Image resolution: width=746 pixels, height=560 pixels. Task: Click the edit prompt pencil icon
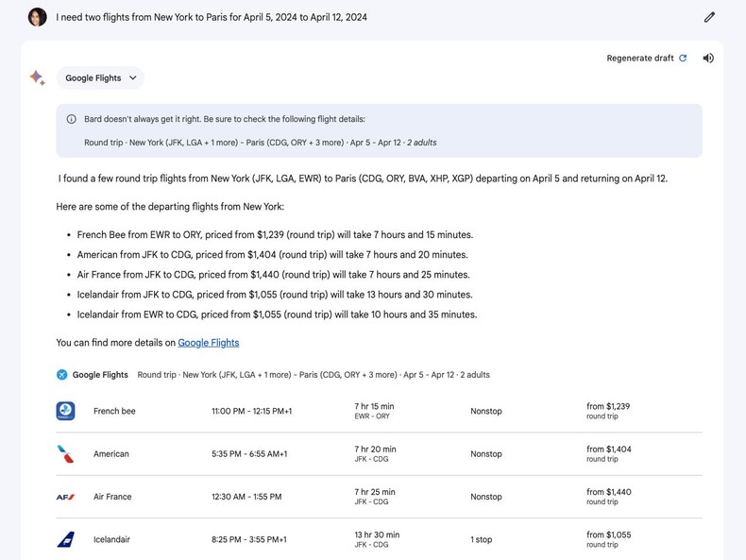coord(709,17)
